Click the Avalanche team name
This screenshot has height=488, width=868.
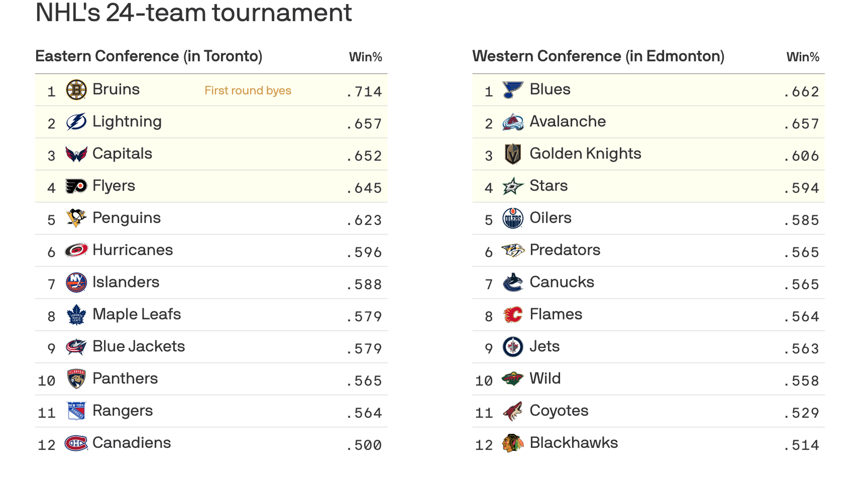pos(567,122)
